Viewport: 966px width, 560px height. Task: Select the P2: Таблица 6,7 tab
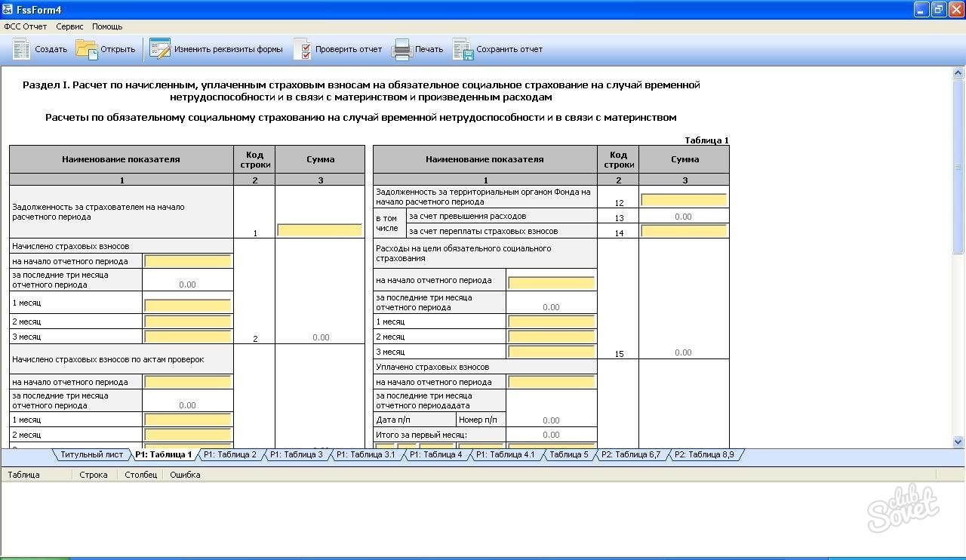click(632, 454)
